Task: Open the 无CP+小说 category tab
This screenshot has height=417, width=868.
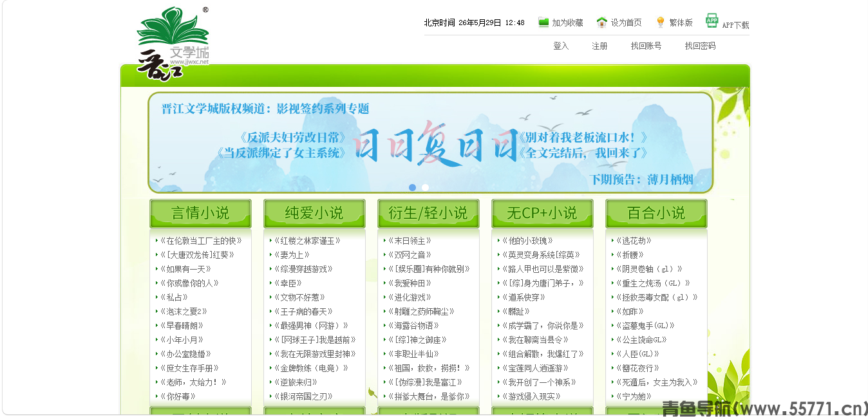Action: pyautogui.click(x=542, y=213)
